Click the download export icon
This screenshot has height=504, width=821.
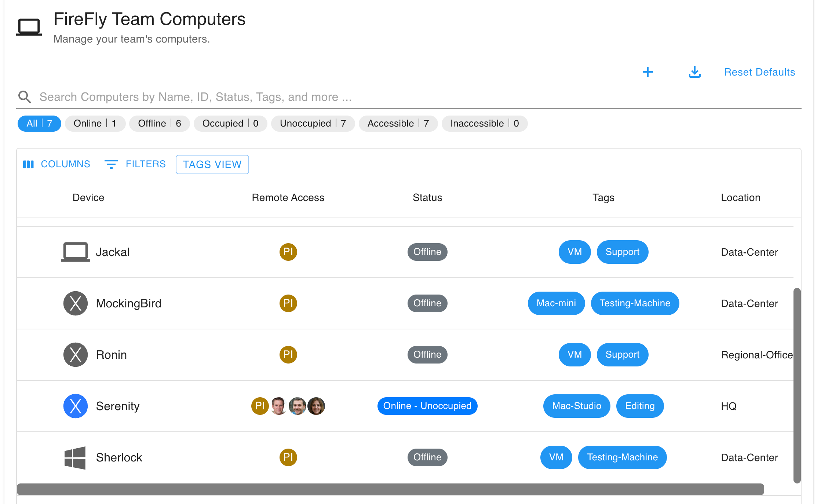pyautogui.click(x=695, y=72)
